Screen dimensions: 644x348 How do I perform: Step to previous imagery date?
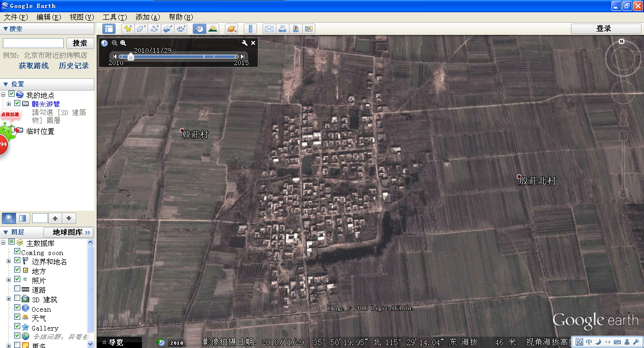pyautogui.click(x=115, y=57)
